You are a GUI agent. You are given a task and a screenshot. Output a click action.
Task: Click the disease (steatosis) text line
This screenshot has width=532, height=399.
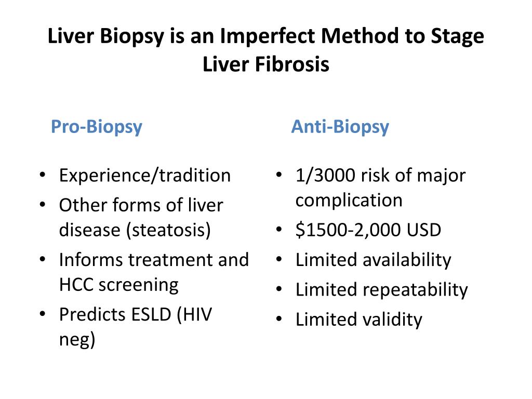pyautogui.click(x=135, y=230)
